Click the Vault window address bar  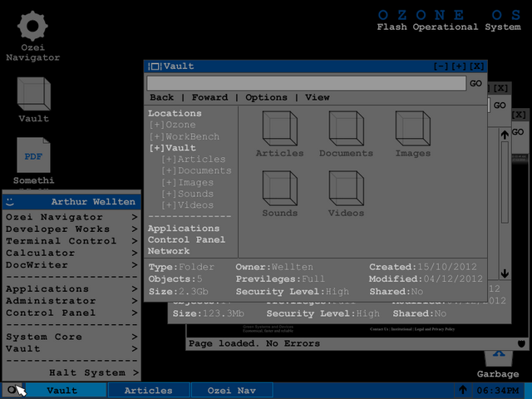[x=307, y=83]
